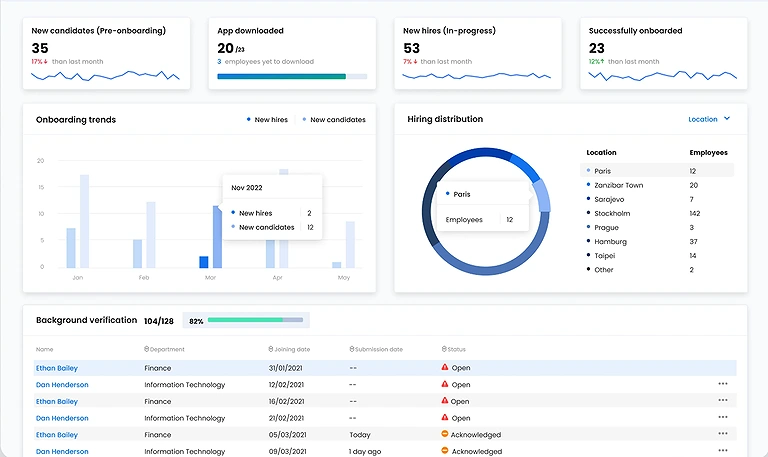Click Open warning icon for 12/02/2021 row
The image size is (768, 457).
[445, 384]
